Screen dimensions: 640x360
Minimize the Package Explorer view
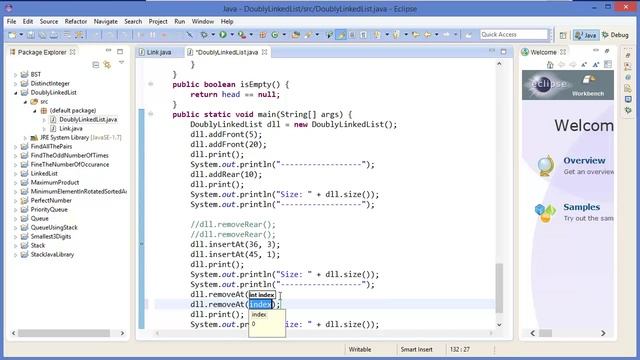(x=108, y=51)
